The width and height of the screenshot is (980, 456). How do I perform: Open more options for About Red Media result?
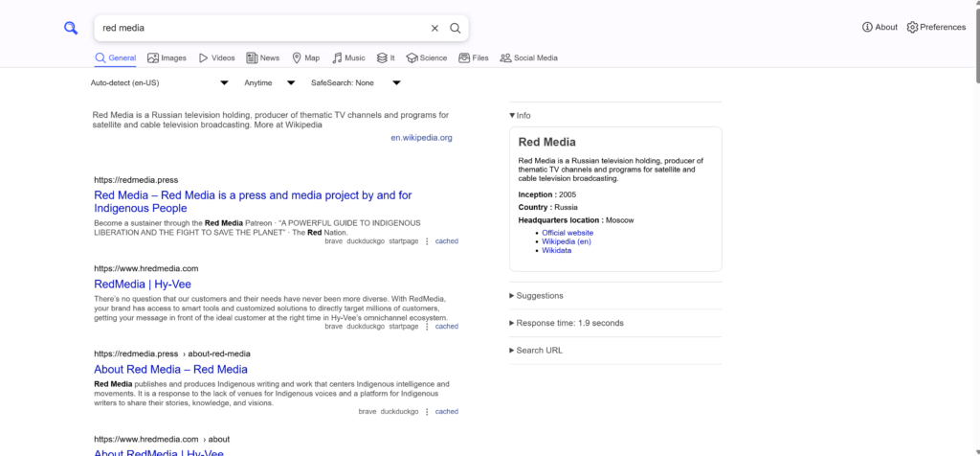click(428, 412)
